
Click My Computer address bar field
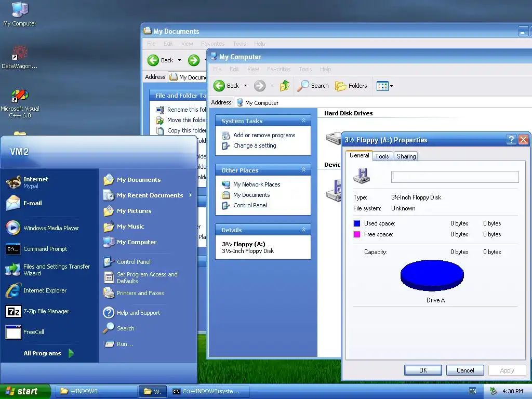coord(383,102)
